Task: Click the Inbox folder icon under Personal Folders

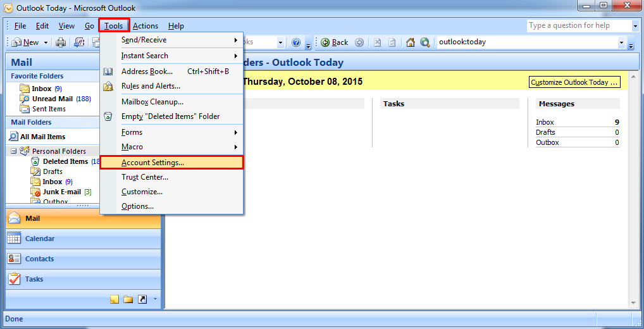Action: tap(35, 182)
